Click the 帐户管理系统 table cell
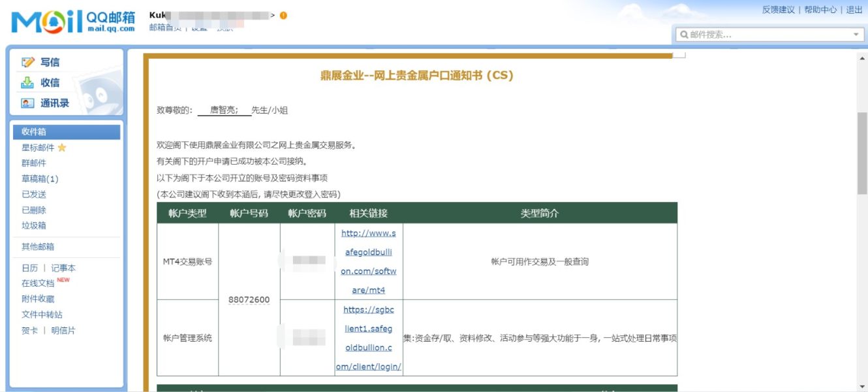This screenshot has width=868, height=392. point(187,338)
